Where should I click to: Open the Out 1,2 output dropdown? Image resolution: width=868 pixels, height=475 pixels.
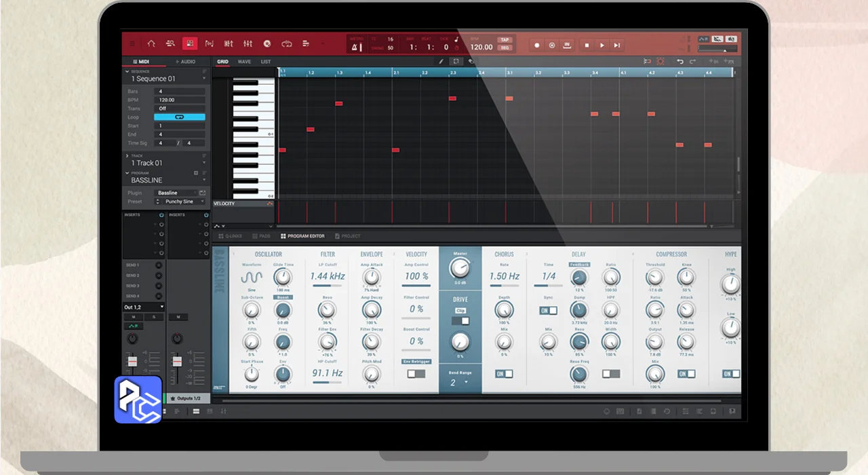click(x=143, y=307)
